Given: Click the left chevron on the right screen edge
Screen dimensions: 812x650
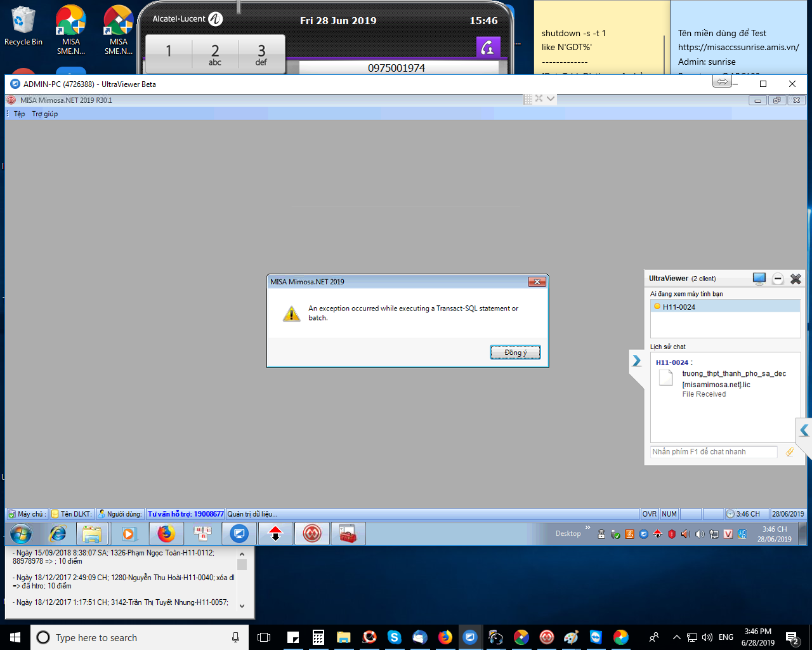Looking at the screenshot, I should point(804,430).
